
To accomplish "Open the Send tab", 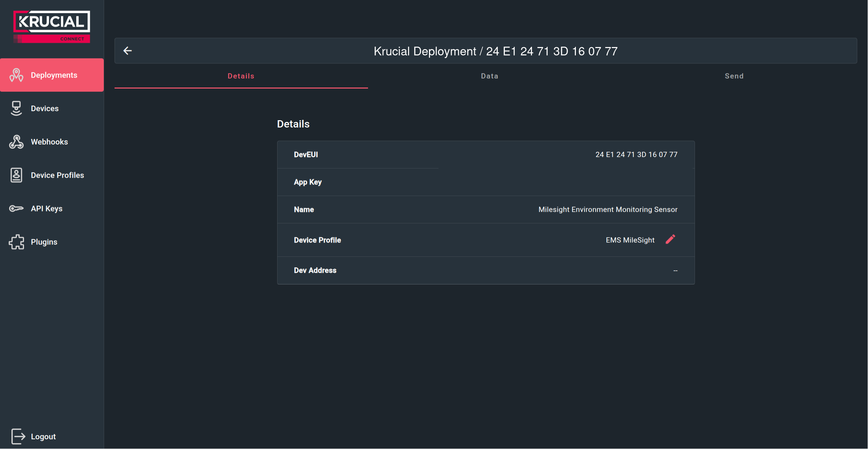I will [734, 76].
